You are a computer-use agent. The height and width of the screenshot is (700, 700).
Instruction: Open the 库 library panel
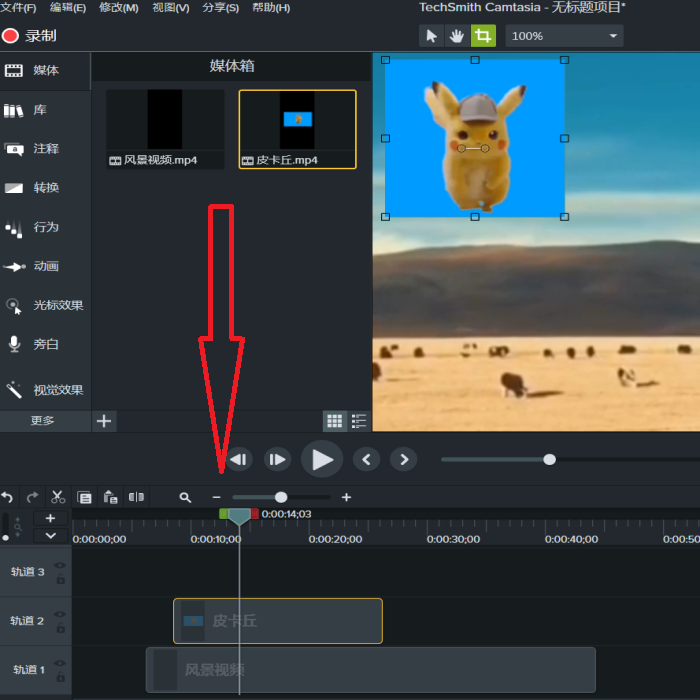[45, 110]
